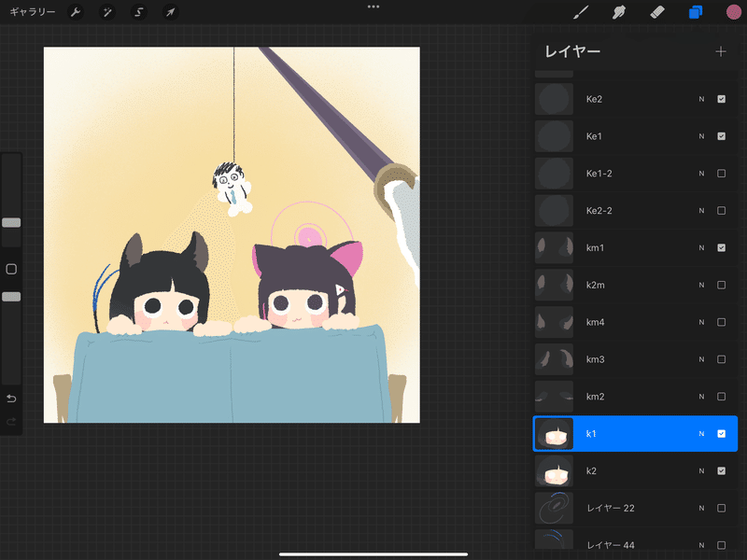Open blend mode N for km1 layer
747x560 pixels.
click(701, 247)
